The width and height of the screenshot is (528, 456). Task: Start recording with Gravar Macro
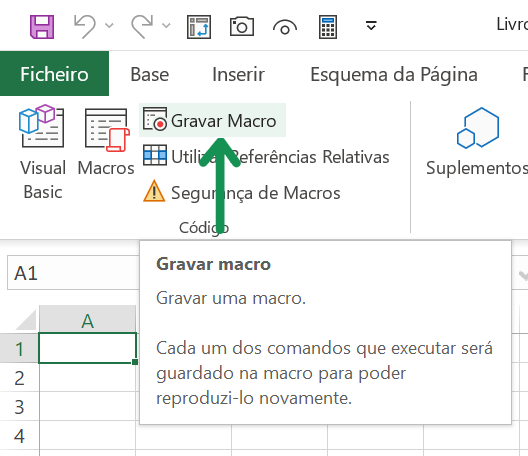pyautogui.click(x=212, y=120)
